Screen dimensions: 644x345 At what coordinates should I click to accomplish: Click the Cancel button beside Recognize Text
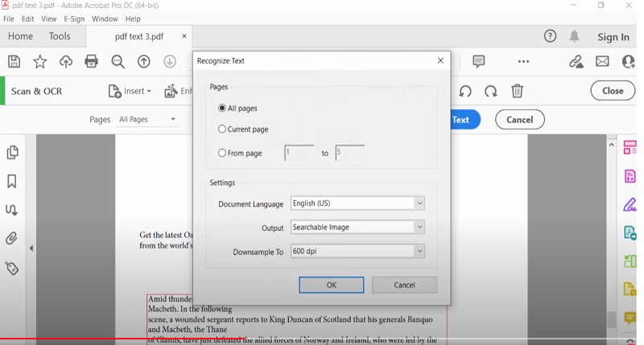[x=519, y=119]
